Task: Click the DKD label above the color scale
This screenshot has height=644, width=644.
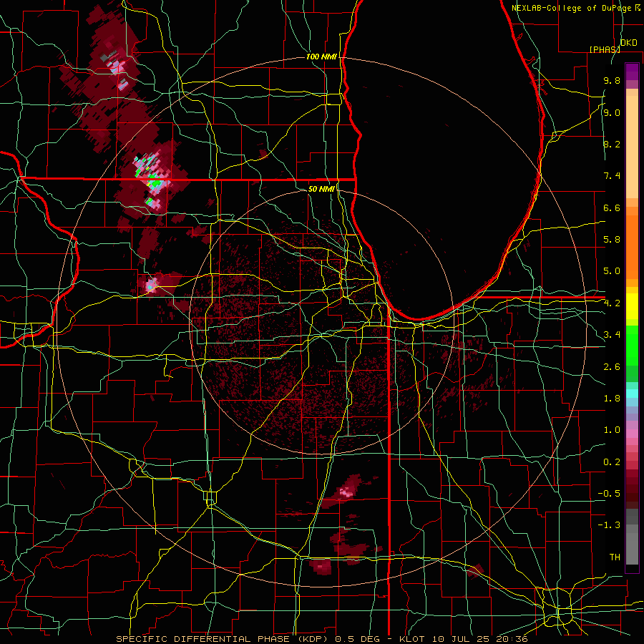Action: point(629,43)
